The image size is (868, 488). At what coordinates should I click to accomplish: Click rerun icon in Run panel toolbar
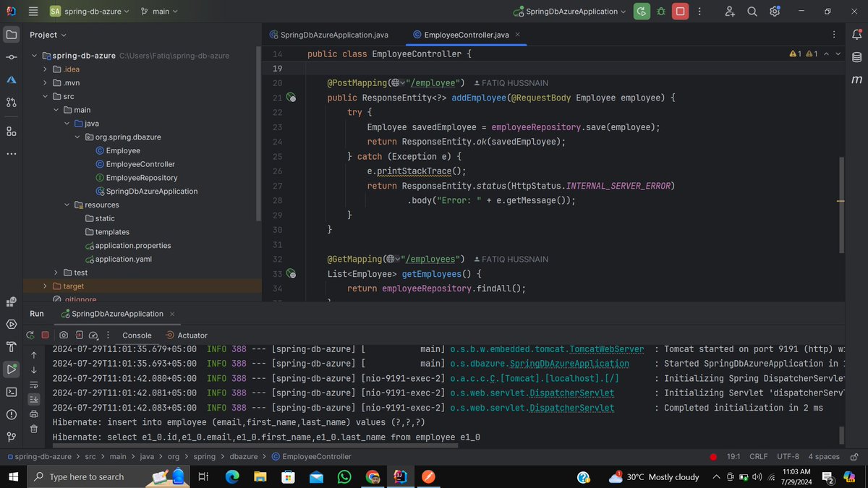(30, 335)
